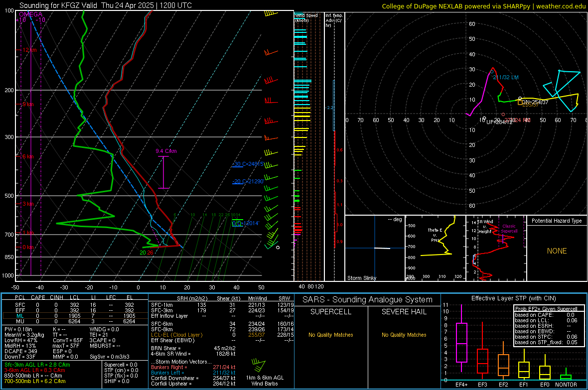Click the CAPE column header

pos(38,297)
